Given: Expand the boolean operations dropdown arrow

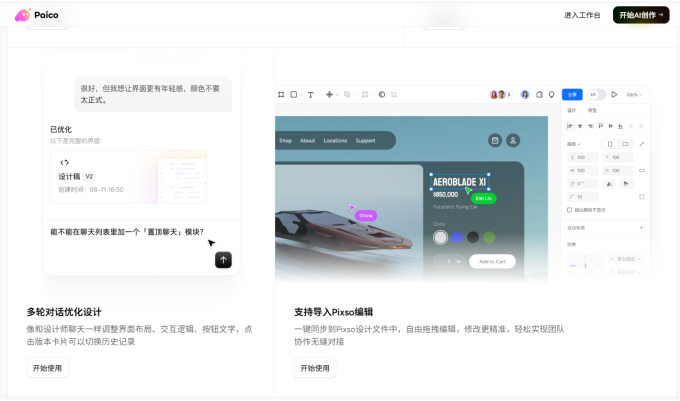Looking at the screenshot, I should click(354, 95).
